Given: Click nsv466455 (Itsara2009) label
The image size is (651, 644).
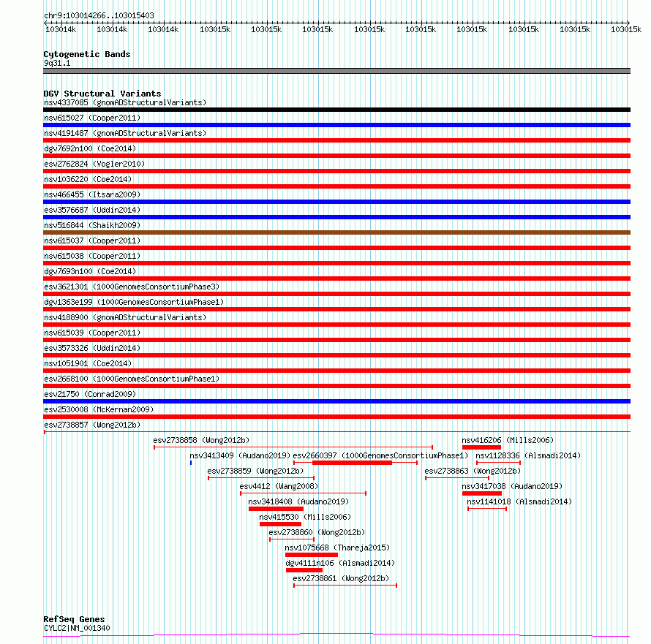Looking at the screenshot, I should coord(92,194).
